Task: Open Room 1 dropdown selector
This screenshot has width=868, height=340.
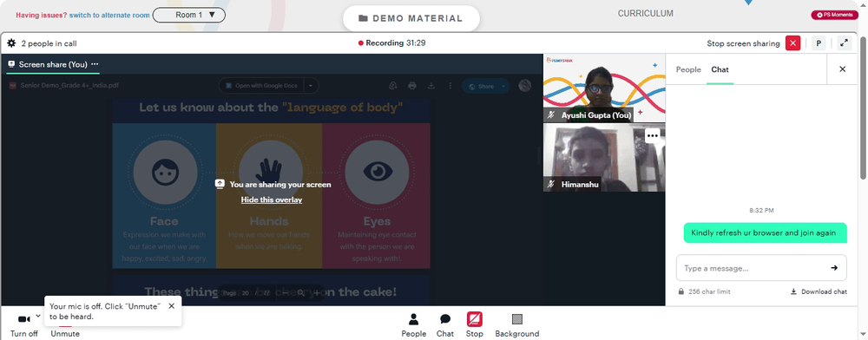Action: tap(188, 15)
